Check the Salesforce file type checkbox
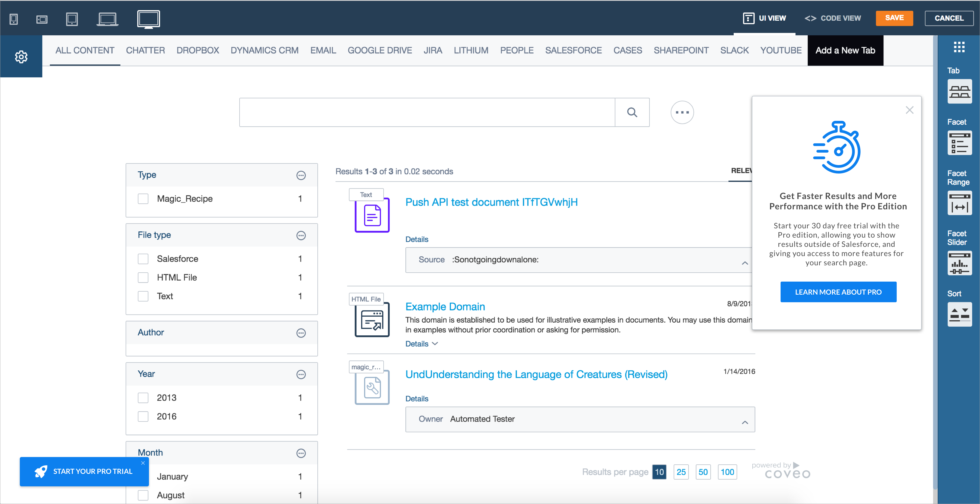980x504 pixels. click(143, 259)
